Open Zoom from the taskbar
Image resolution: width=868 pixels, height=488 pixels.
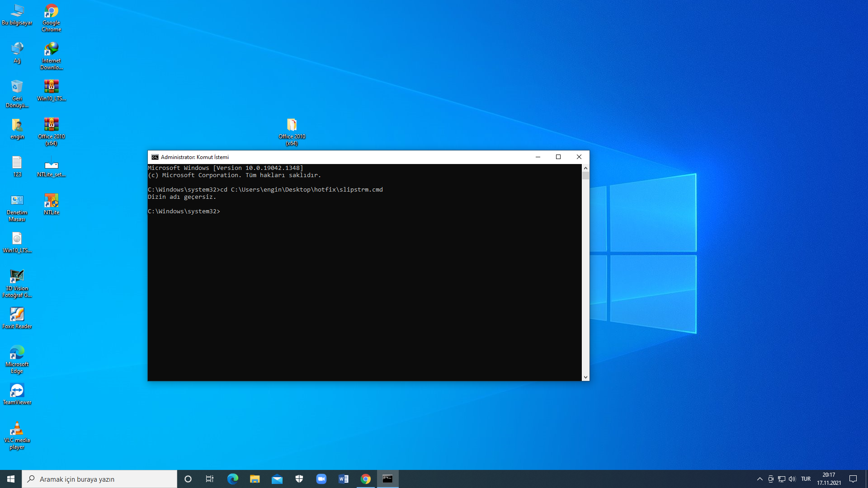tap(321, 479)
